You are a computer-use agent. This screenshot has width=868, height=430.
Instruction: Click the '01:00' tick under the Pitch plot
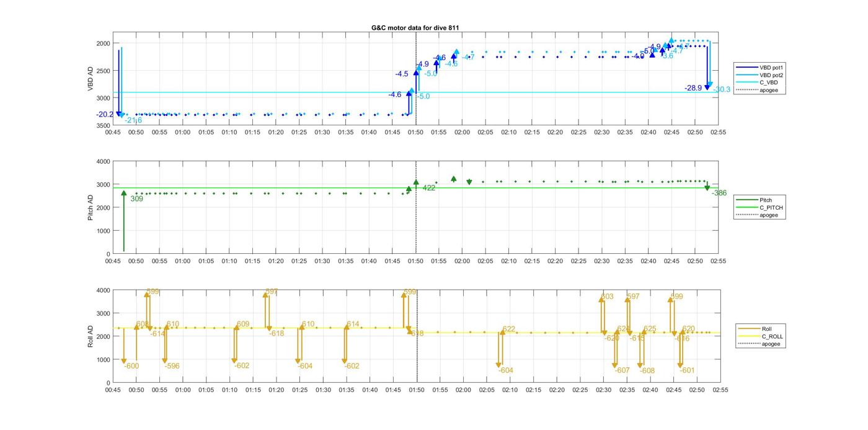pyautogui.click(x=182, y=261)
